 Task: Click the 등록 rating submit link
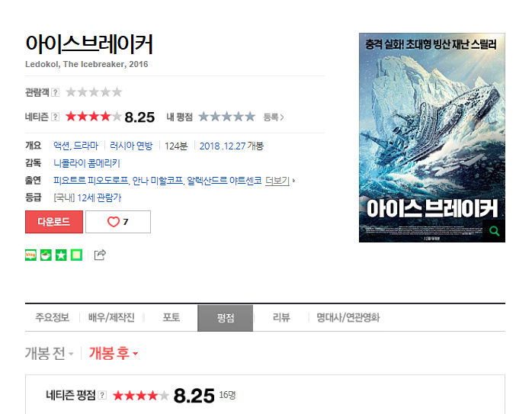[274, 117]
